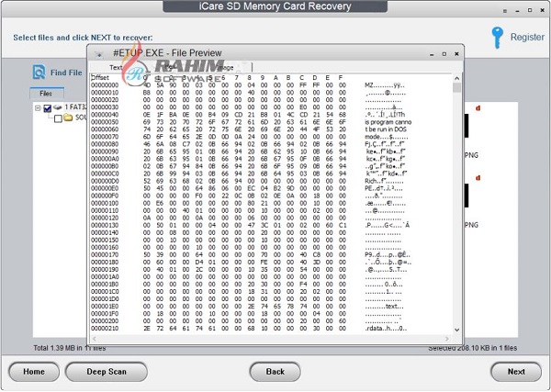Go Back to previous step
Viewport: 551px width, 392px height.
pyautogui.click(x=275, y=372)
